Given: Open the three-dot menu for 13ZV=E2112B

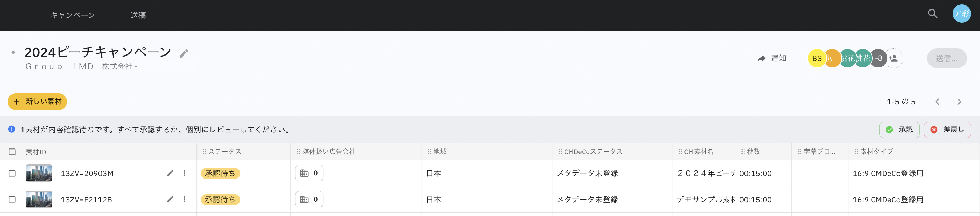Looking at the screenshot, I should (184, 199).
